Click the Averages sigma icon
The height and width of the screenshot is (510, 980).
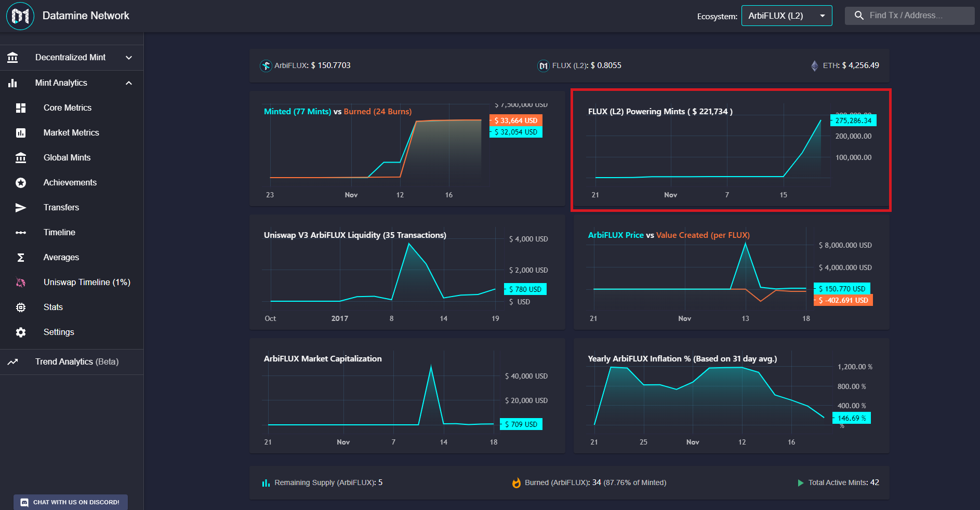pyautogui.click(x=21, y=258)
